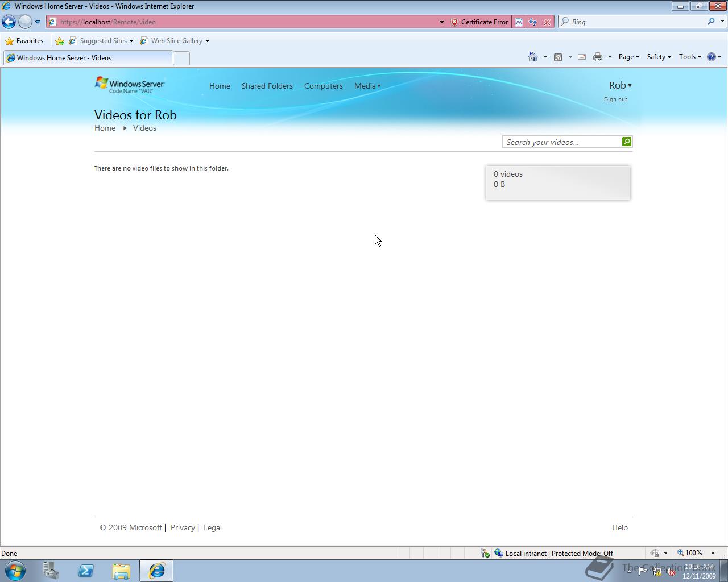Open the Safety menu
Image resolution: width=728 pixels, height=582 pixels.
[659, 57]
